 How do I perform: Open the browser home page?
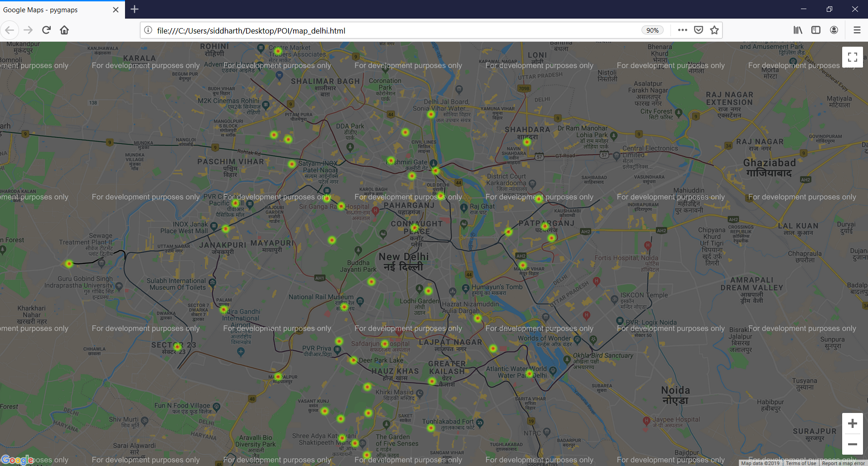pos(64,30)
